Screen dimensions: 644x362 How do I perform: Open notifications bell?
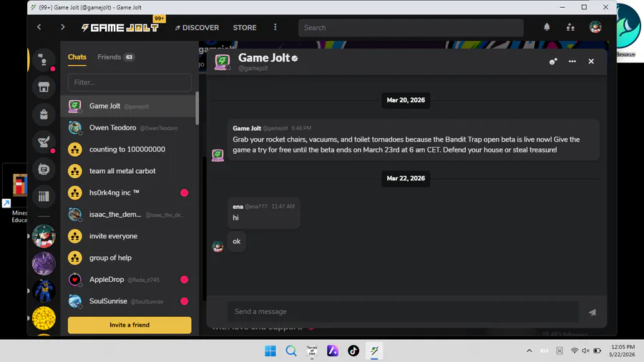point(547,27)
